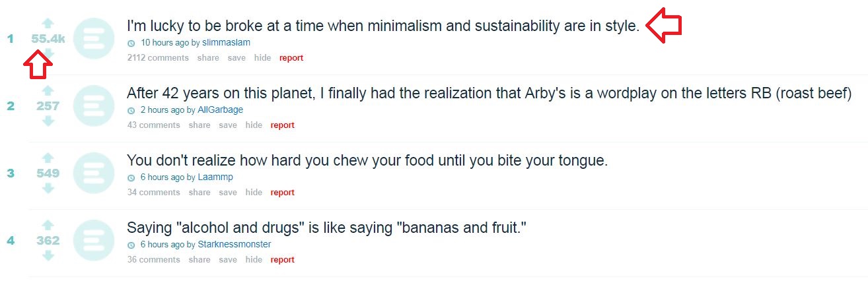Downvote the bite your tongue post
The width and height of the screenshot is (868, 281).
48,188
